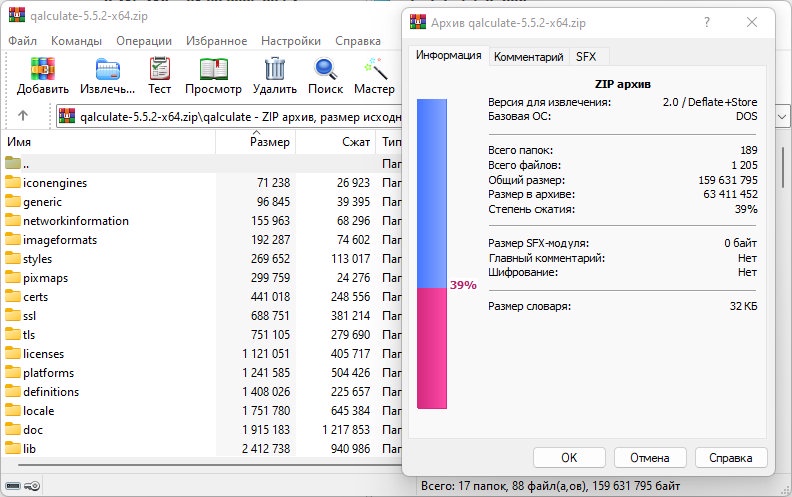Click the 63 411 452 archive size value
Screen dimensions: 792x497
pos(730,194)
